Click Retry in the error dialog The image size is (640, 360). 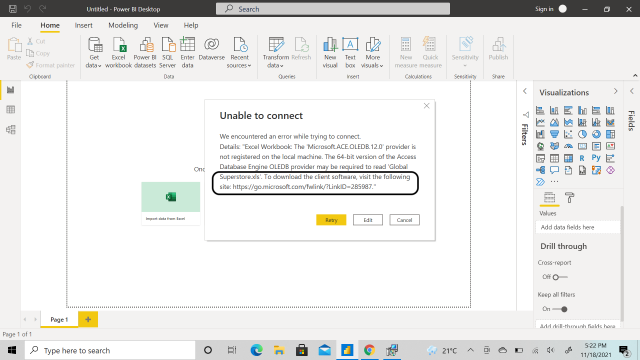pyautogui.click(x=331, y=220)
